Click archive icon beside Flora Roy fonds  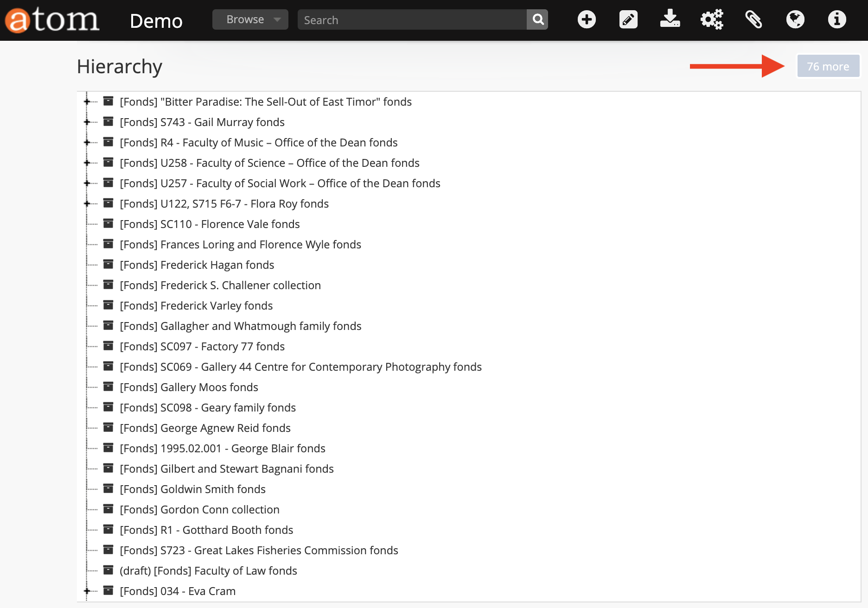[108, 203]
